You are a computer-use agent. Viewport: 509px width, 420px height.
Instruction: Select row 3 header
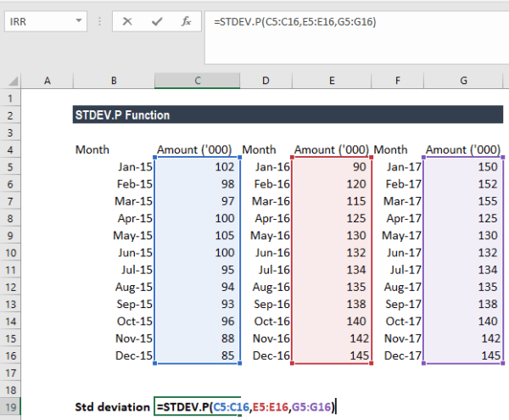[10, 132]
